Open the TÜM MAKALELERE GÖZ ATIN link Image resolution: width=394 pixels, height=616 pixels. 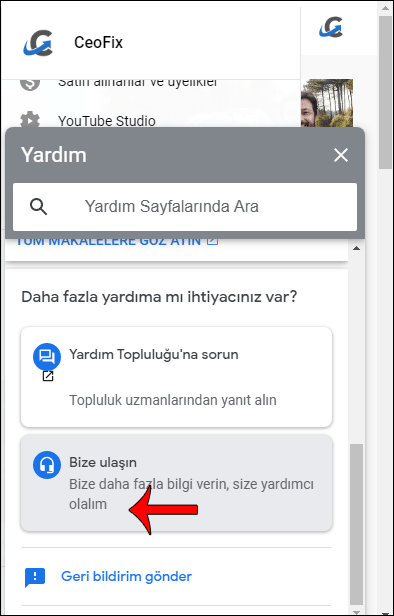[117, 241]
